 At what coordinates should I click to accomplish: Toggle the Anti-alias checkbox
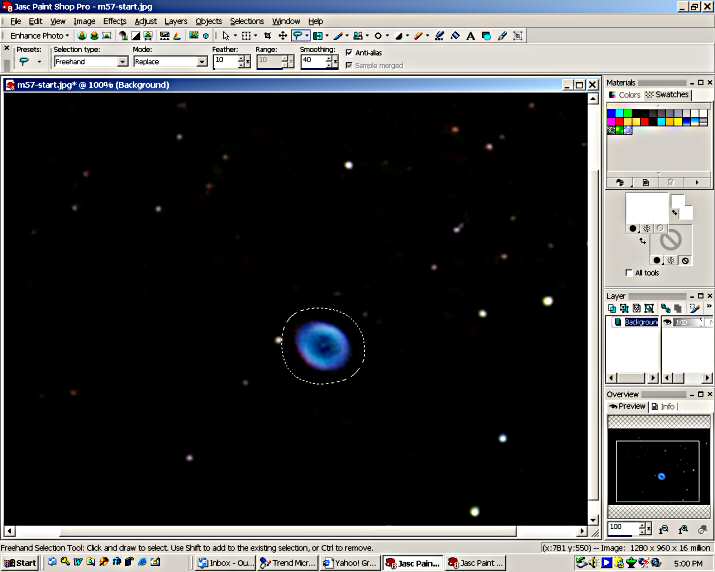[349, 52]
